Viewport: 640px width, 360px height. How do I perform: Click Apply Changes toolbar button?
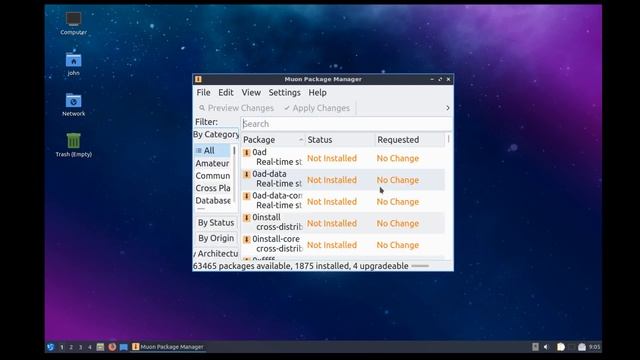(317, 108)
